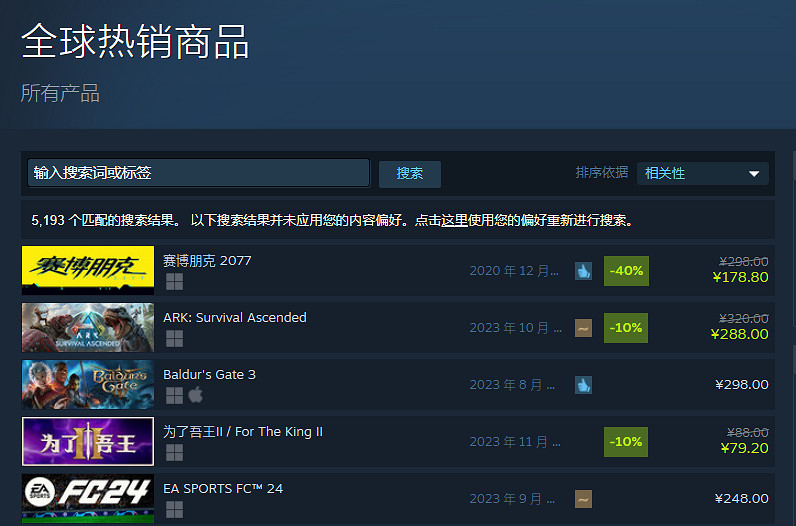Open the ARK: Survival Ascended capsule image

tap(88, 327)
